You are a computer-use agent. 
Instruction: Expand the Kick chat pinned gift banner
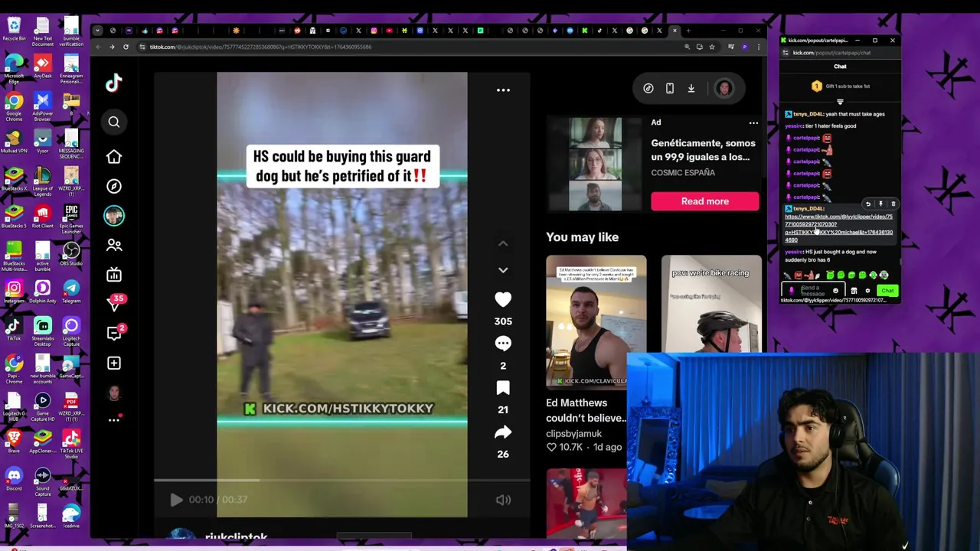[x=840, y=101]
